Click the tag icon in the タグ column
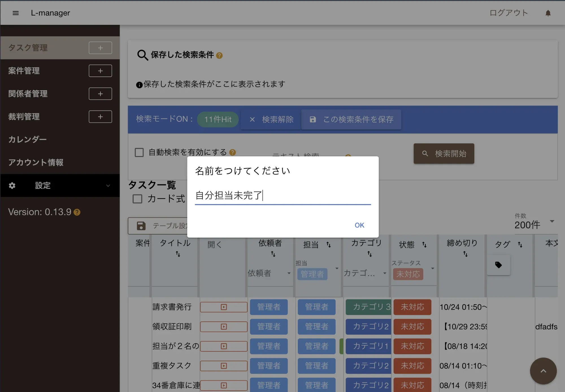The width and height of the screenshot is (565, 392). 498,265
